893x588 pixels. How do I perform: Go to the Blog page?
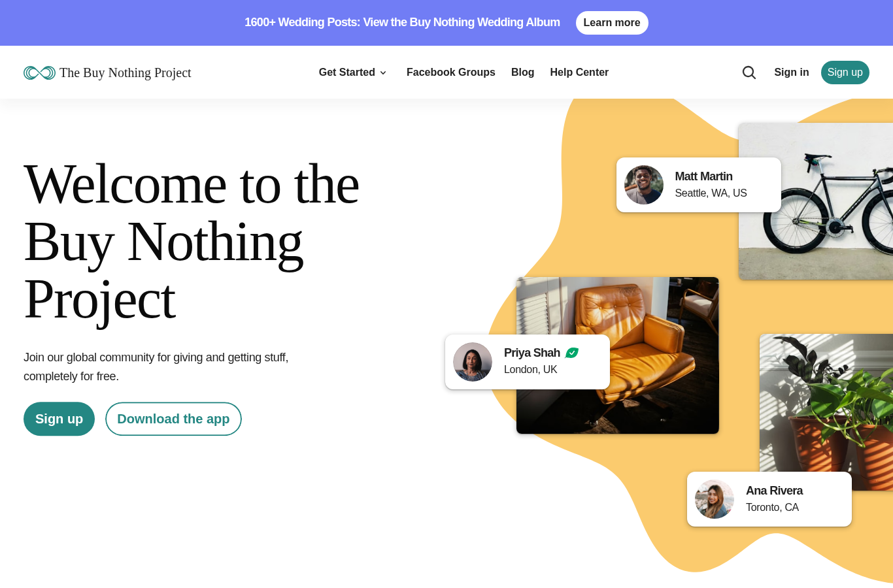click(522, 73)
